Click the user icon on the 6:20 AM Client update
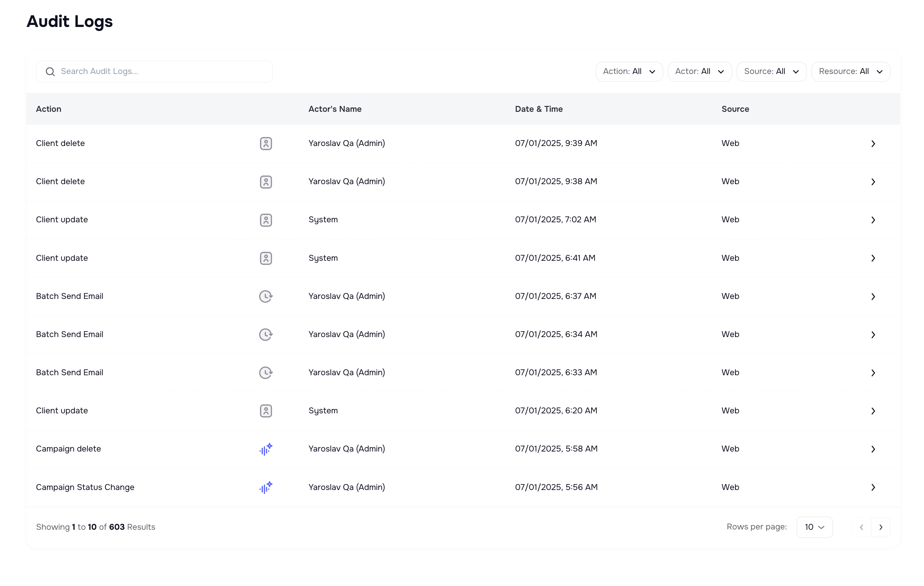The width and height of the screenshot is (924, 586). (x=266, y=410)
